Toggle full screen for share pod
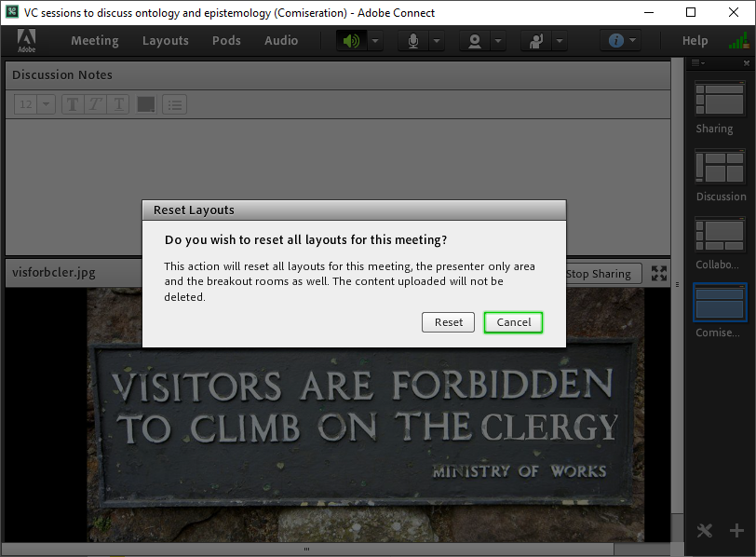The height and width of the screenshot is (557, 756). click(x=659, y=274)
